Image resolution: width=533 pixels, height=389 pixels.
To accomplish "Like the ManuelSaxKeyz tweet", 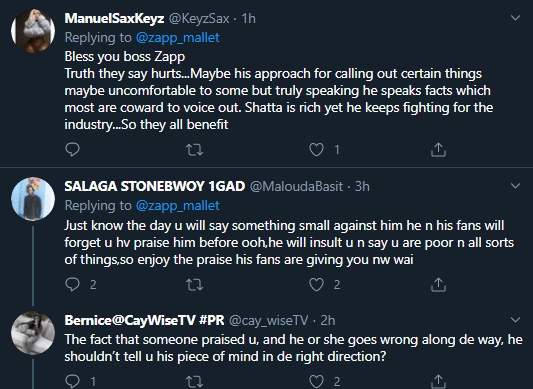I will pyautogui.click(x=316, y=150).
